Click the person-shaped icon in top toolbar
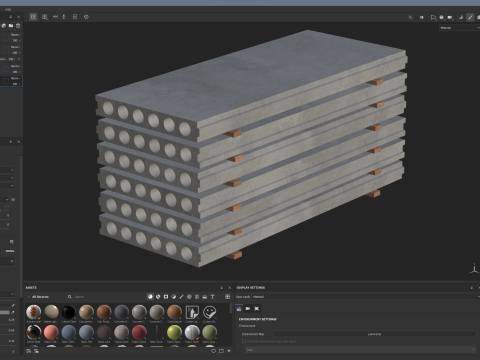 (x=64, y=17)
